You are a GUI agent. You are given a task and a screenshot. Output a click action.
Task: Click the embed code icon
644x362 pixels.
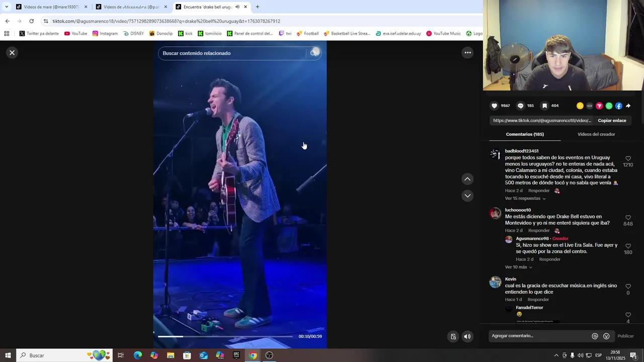(590, 106)
